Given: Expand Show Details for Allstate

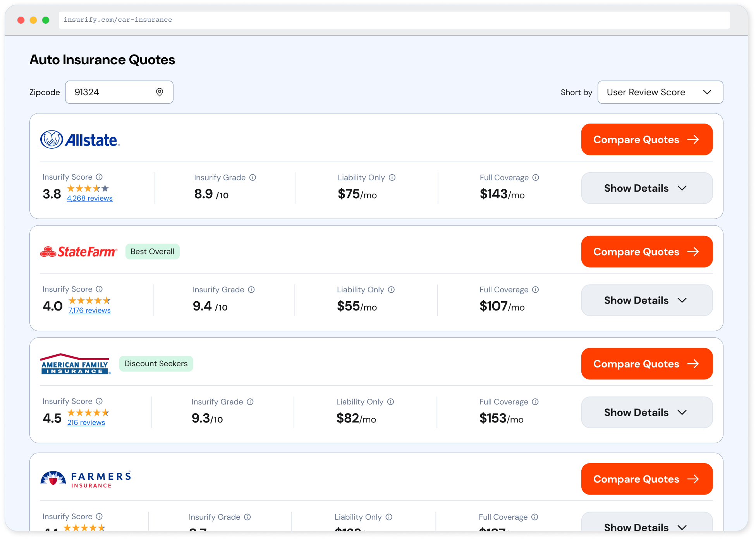Looking at the screenshot, I should click(x=646, y=188).
